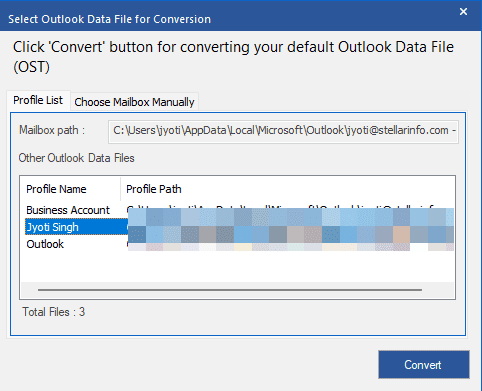Click the Total Files : 3 label
Viewport: 482px width, 391px height.
[x=54, y=312]
